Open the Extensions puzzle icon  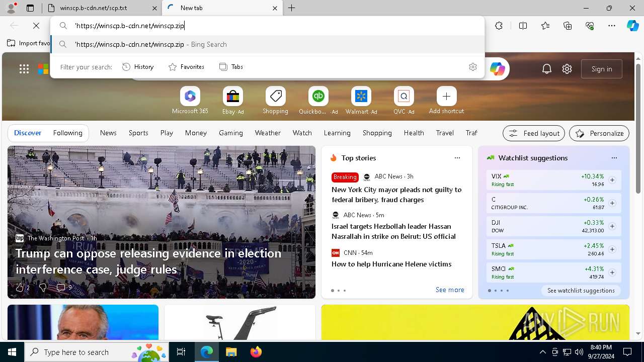pyautogui.click(x=499, y=26)
